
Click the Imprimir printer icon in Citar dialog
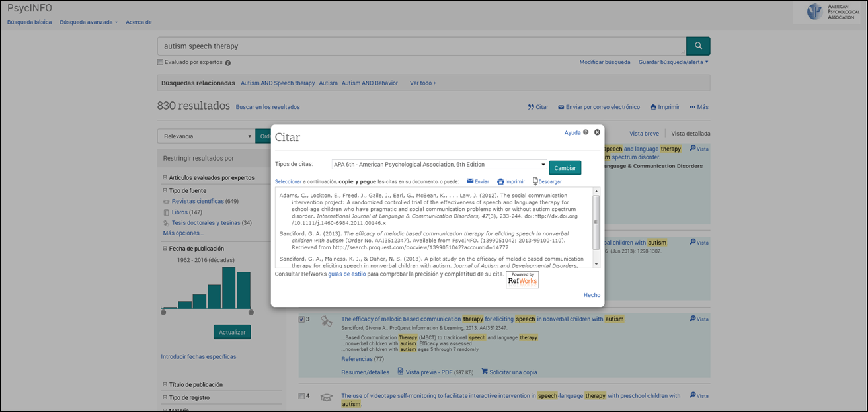500,181
